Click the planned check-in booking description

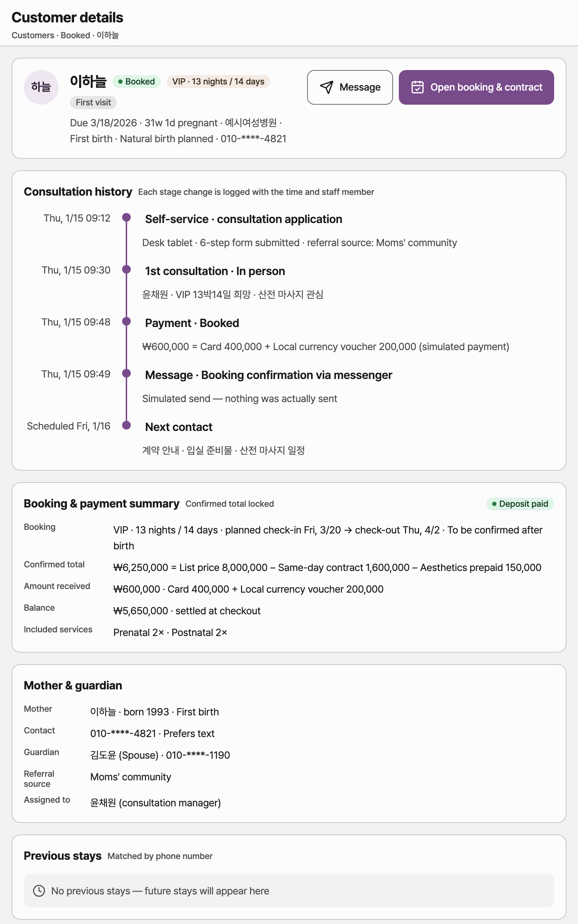(x=328, y=538)
